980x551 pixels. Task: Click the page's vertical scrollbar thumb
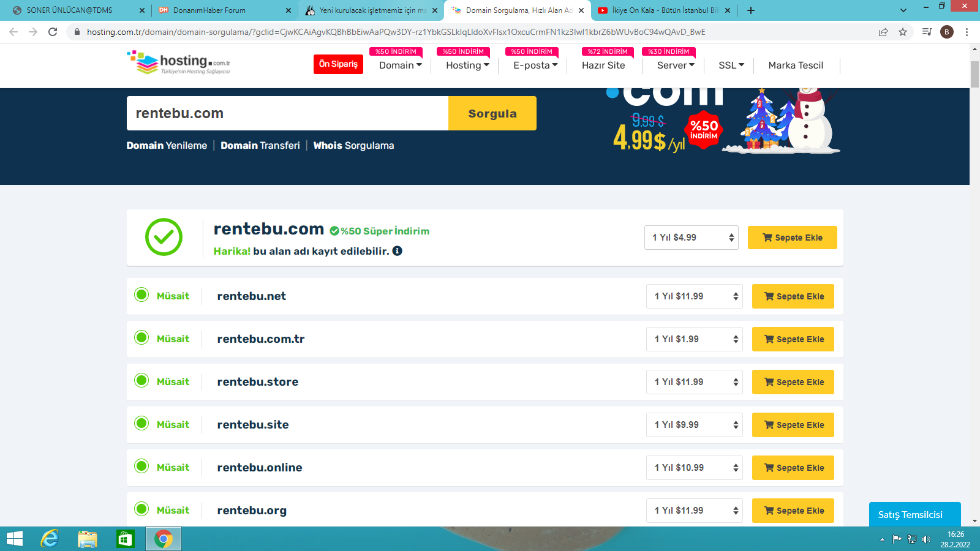click(x=974, y=75)
